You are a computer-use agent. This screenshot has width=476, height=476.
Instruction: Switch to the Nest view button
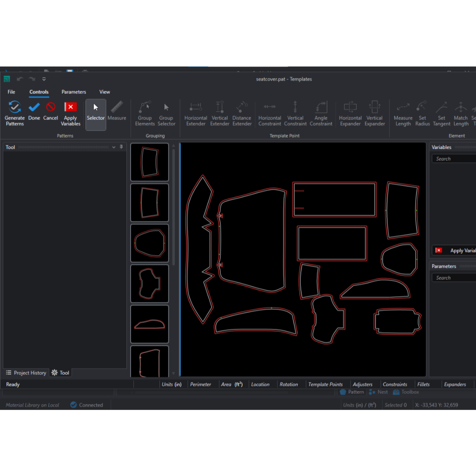tap(378, 392)
